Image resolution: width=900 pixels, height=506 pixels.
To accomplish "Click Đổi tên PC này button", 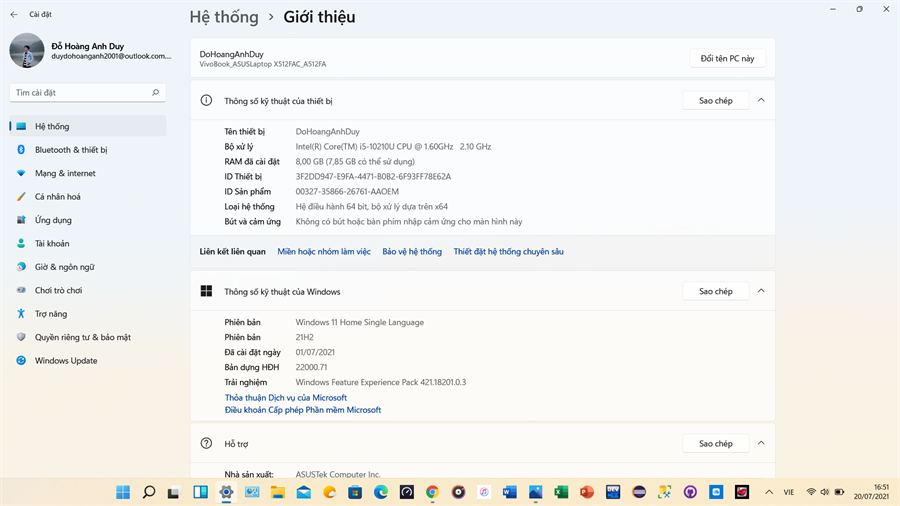I will click(x=727, y=59).
